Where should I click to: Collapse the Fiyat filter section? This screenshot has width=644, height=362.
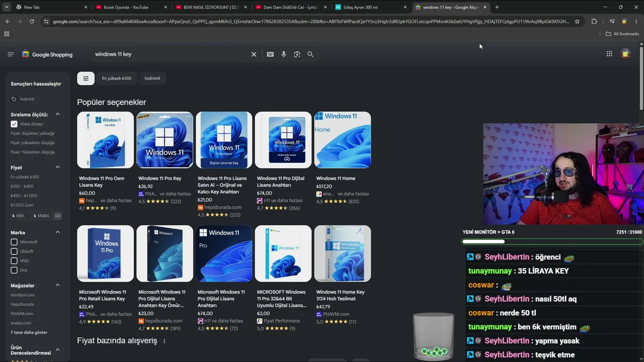(57, 167)
